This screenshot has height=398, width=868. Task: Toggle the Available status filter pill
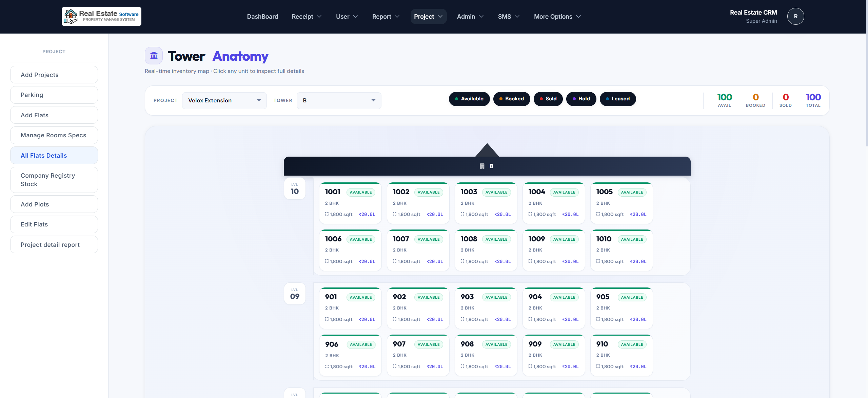tap(469, 99)
